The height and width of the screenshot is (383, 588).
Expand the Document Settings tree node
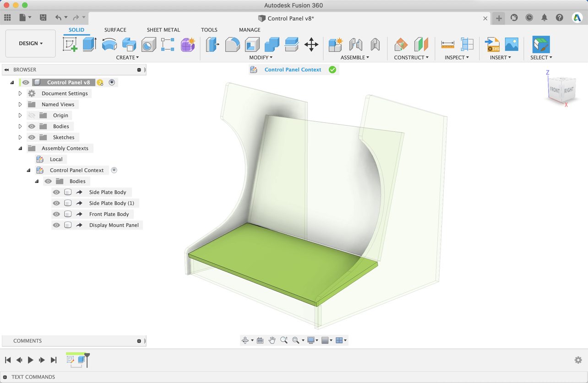coord(20,93)
